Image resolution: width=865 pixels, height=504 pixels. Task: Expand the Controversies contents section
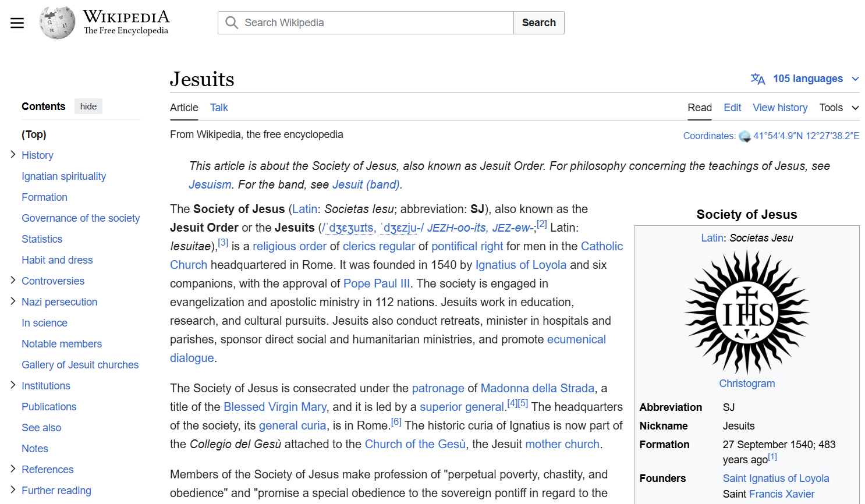point(13,280)
